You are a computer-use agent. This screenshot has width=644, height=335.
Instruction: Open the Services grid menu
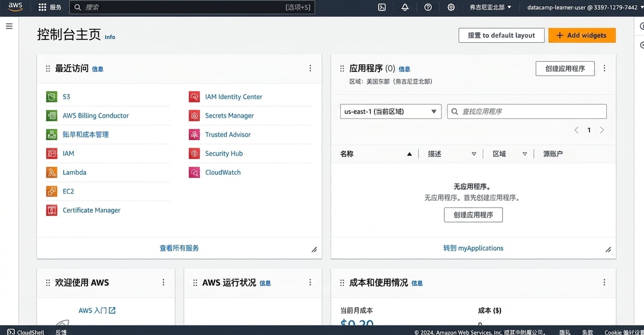click(50, 7)
